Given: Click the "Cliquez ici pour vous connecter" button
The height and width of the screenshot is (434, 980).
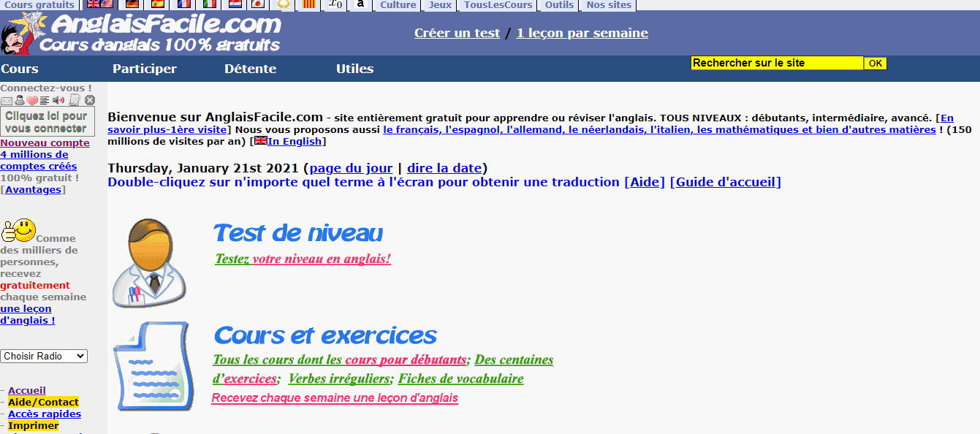Looking at the screenshot, I should (x=48, y=121).
